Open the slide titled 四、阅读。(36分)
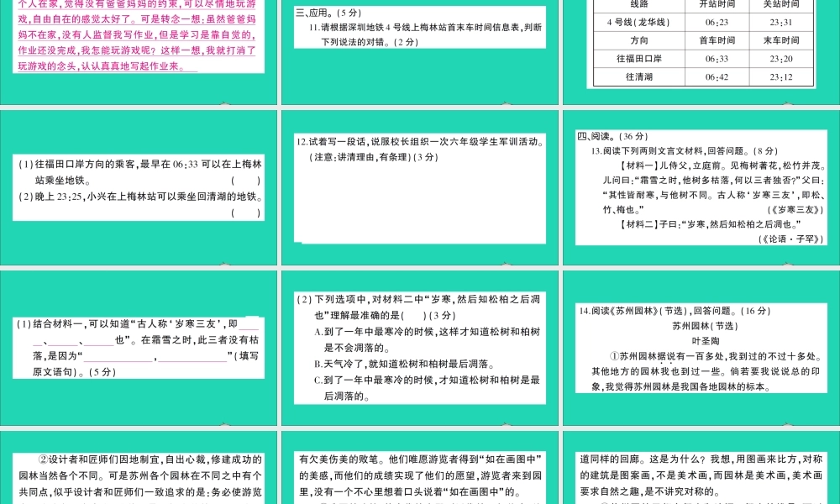The image size is (840, 504). [x=701, y=187]
